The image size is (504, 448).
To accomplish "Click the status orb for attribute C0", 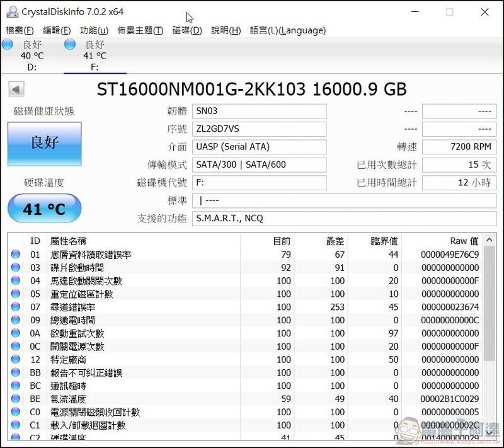I will click(15, 411).
